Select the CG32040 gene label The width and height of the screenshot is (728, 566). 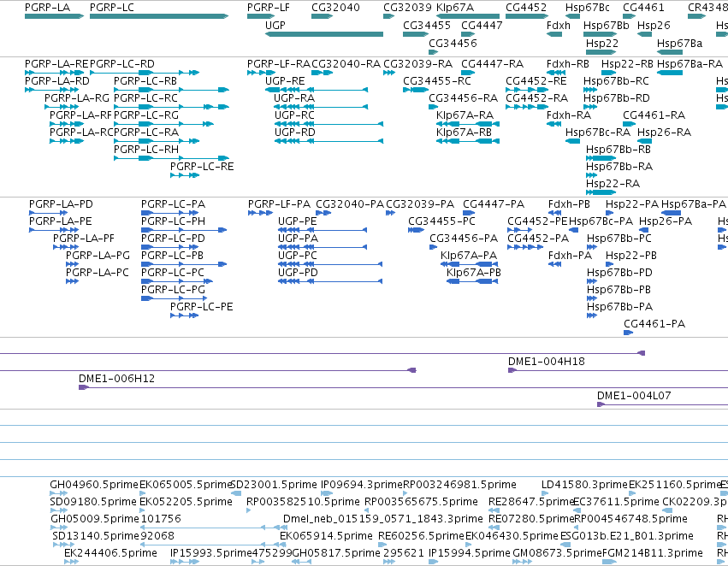click(335, 8)
